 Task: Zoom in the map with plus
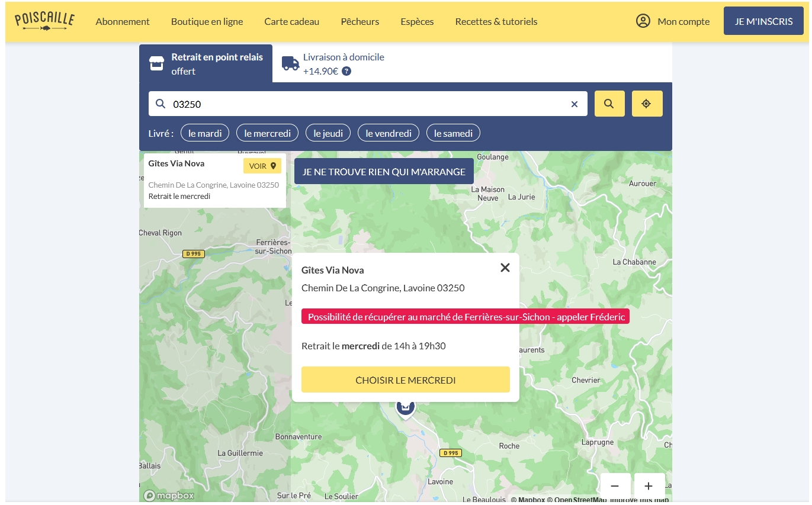tap(649, 486)
